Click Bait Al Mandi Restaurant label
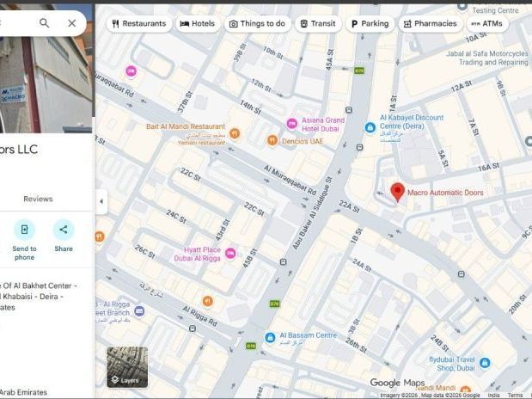 click(186, 126)
